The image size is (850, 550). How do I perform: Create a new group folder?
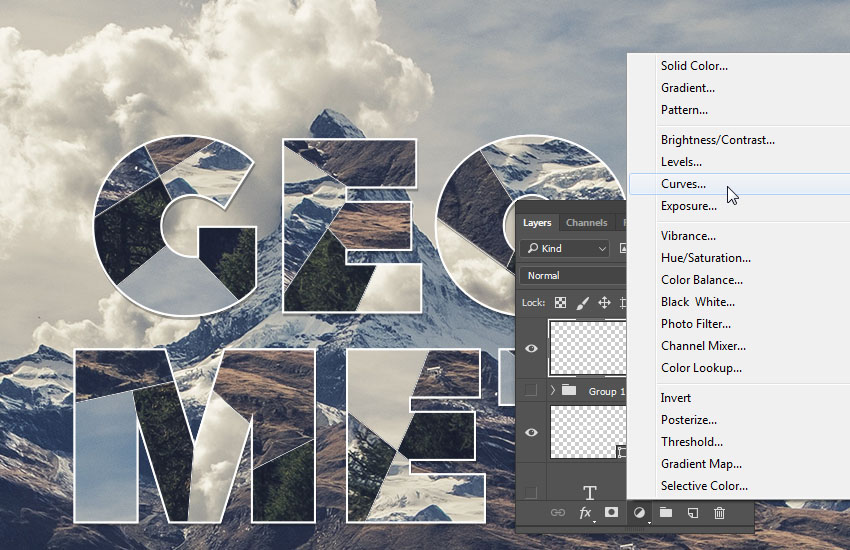(666, 513)
